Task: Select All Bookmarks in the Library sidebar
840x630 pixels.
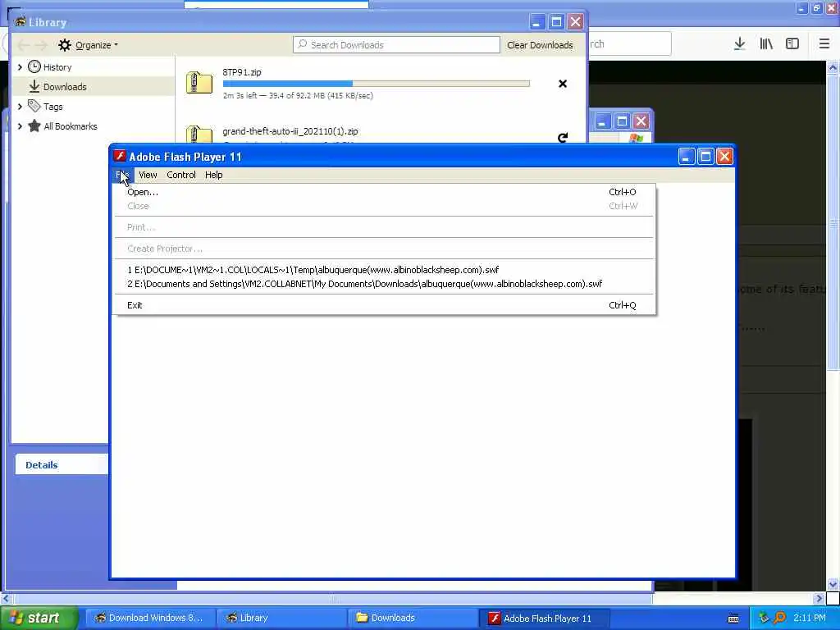Action: (x=71, y=126)
